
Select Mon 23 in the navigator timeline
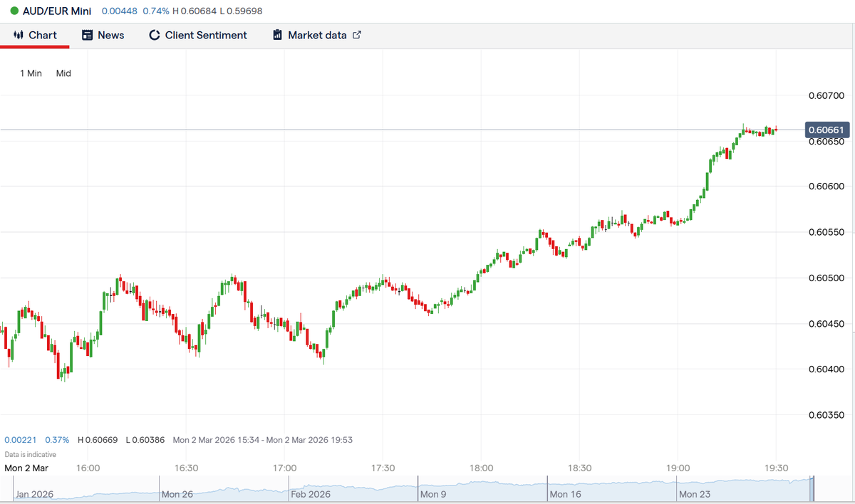[x=694, y=494]
